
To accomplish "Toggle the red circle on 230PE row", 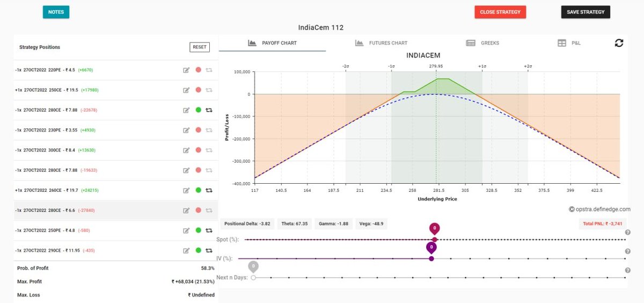I will (x=198, y=130).
